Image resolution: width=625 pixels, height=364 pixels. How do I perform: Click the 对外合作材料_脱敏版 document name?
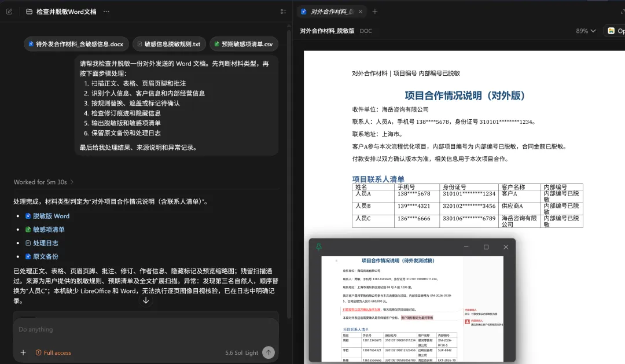pos(327,31)
